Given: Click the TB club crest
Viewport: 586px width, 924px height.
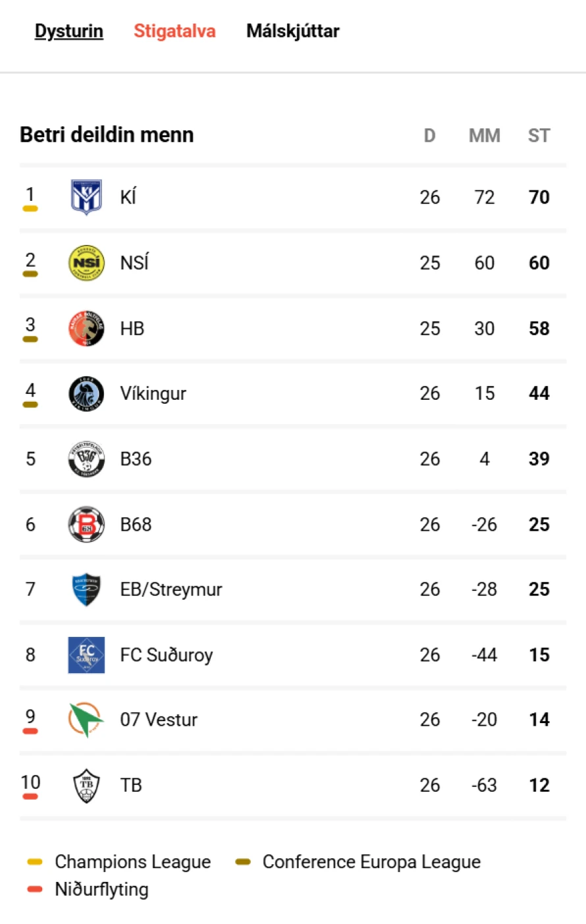Looking at the screenshot, I should (x=86, y=785).
